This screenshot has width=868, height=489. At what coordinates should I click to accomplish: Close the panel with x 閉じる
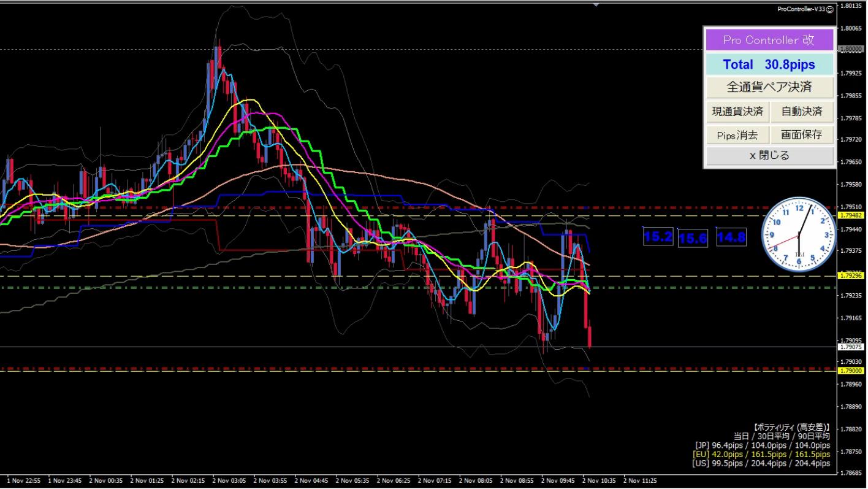pyautogui.click(x=769, y=156)
